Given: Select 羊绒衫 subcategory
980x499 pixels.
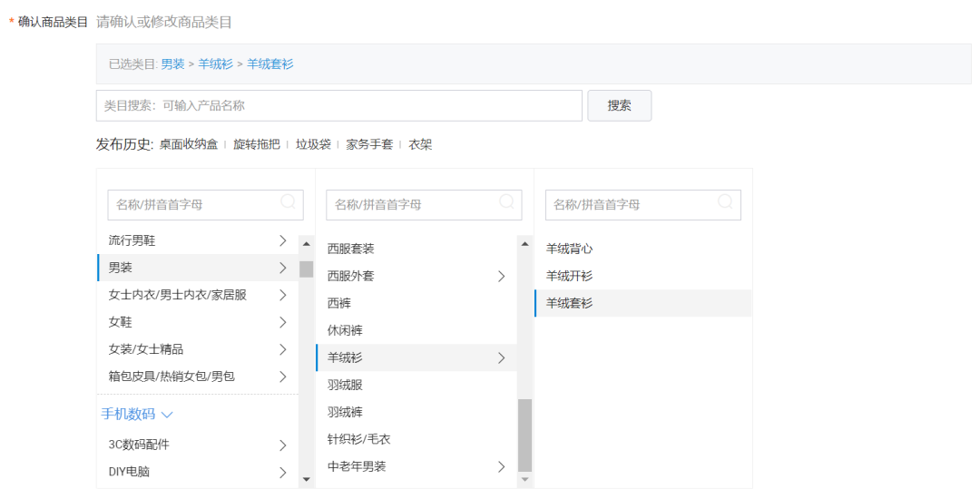Looking at the screenshot, I should click(x=416, y=357).
